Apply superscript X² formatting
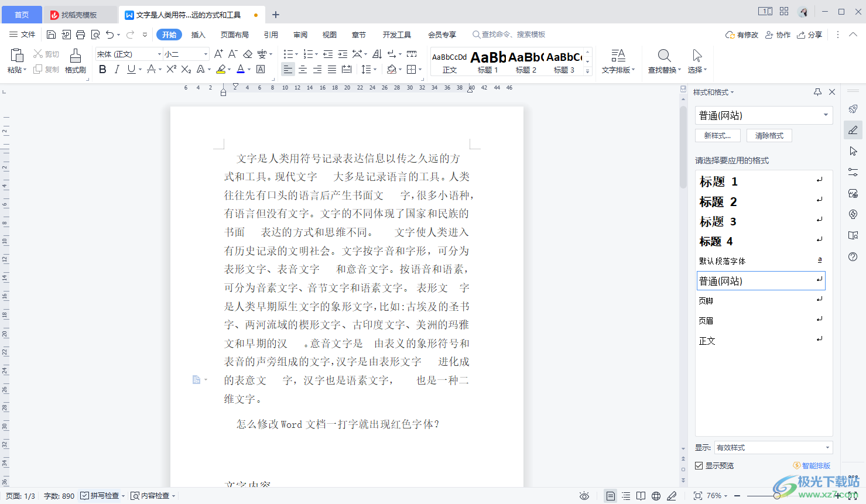 171,69
